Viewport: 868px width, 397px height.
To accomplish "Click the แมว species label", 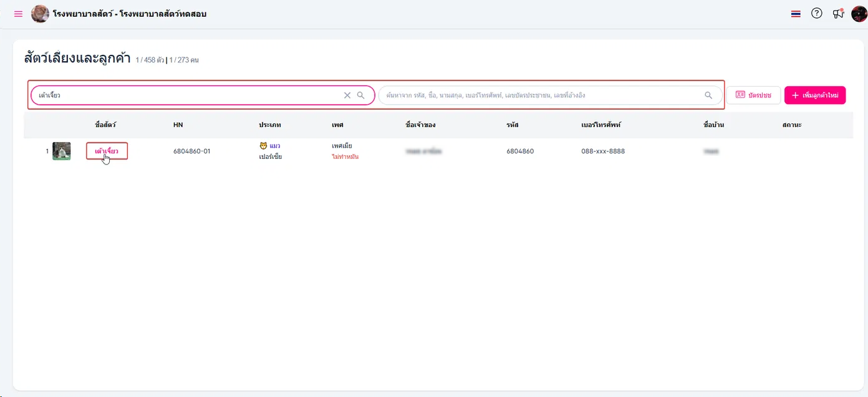I will pos(274,146).
